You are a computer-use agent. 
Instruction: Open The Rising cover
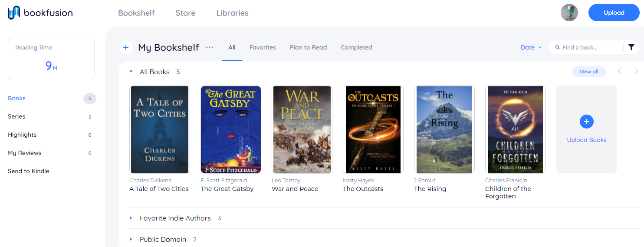tap(444, 129)
